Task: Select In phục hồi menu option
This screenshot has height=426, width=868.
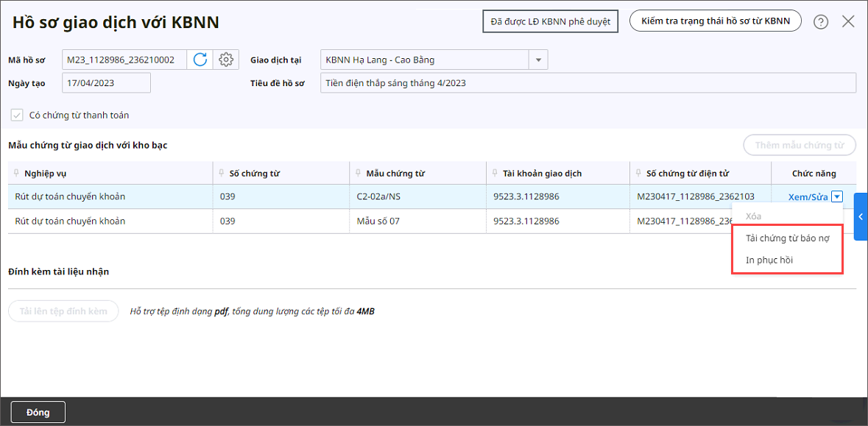Action: 769,260
